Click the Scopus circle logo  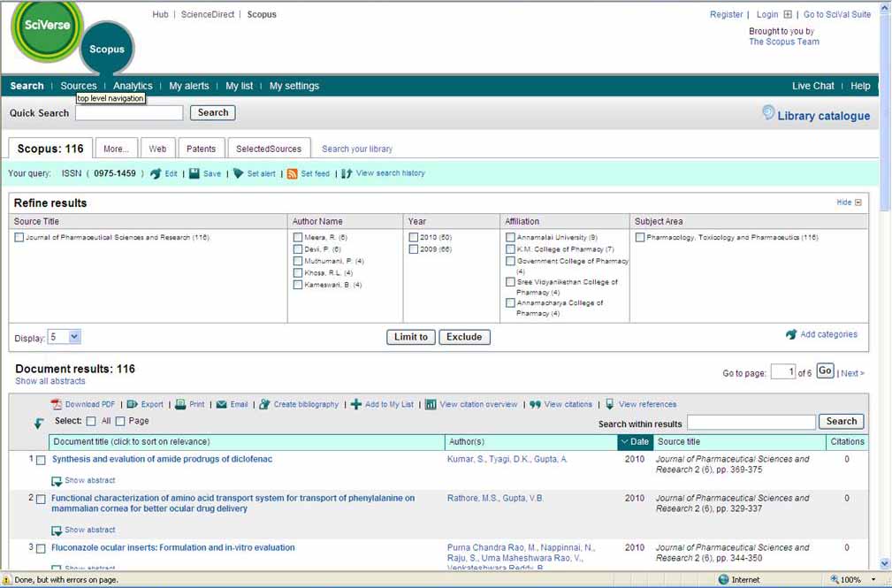[106, 49]
